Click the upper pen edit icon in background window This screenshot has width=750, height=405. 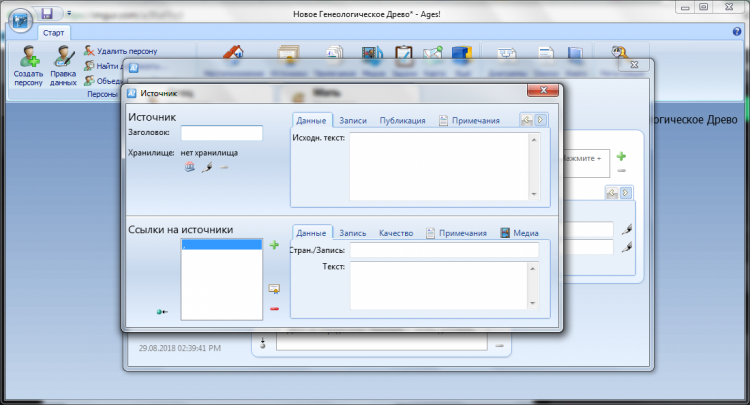627,230
